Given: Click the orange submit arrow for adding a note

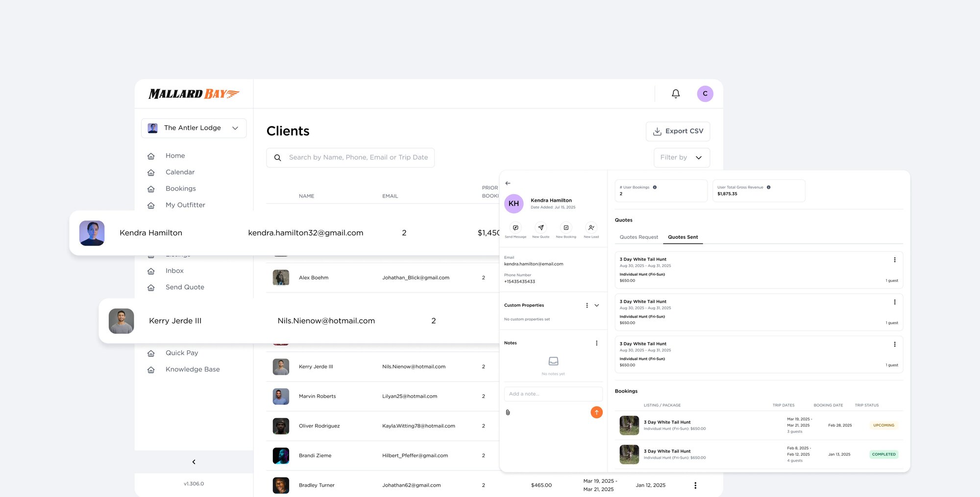Looking at the screenshot, I should coord(596,412).
